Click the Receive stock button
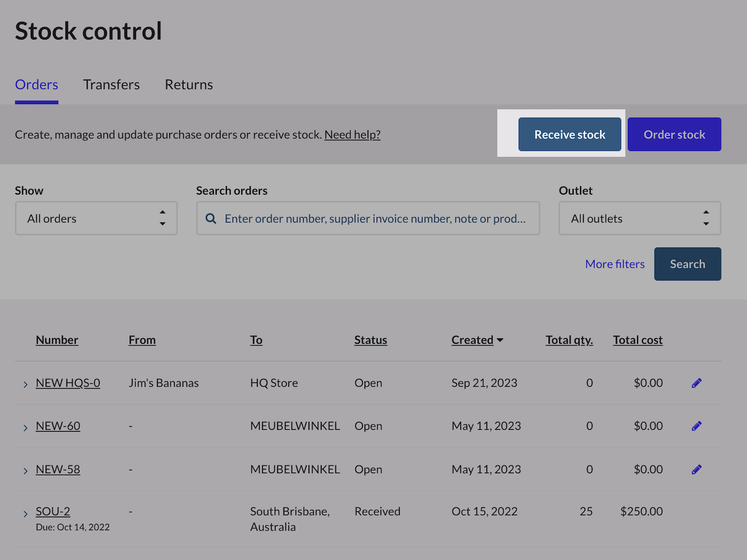This screenshot has height=560, width=747. point(569,134)
